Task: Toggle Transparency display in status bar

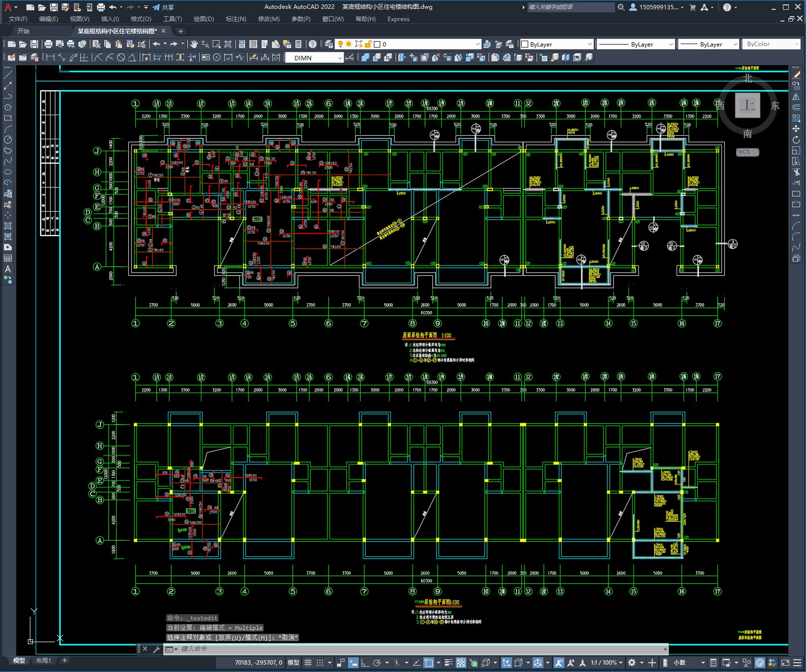Action: 461,663
